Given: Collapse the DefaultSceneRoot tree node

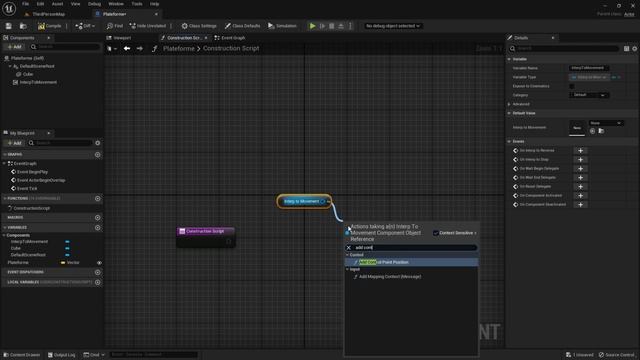Looking at the screenshot, I should pyautogui.click(x=10, y=66).
